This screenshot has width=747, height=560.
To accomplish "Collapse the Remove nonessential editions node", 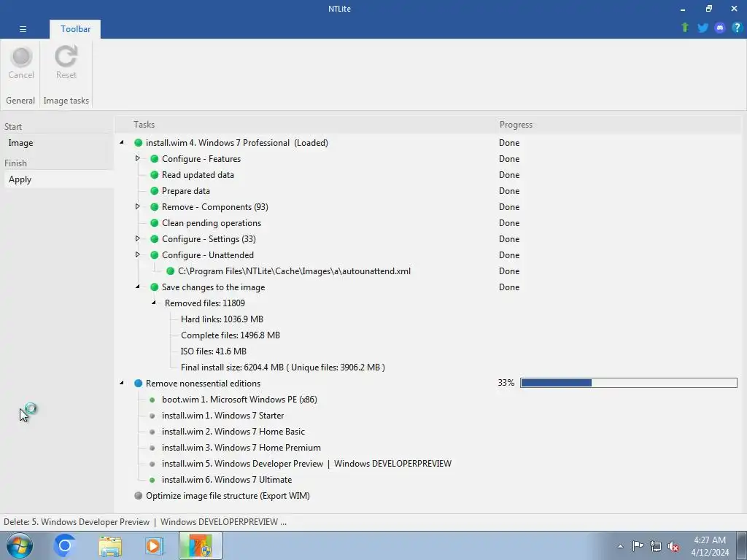I will (122, 383).
